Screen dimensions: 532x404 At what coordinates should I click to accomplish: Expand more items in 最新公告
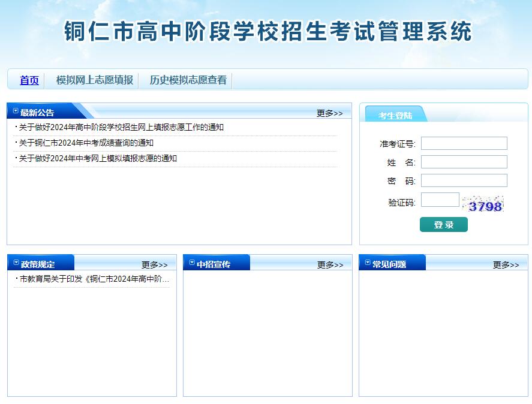tap(329, 113)
